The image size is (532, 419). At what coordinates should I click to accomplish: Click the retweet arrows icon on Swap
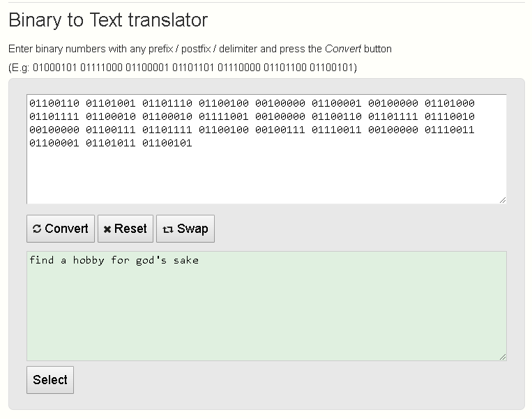point(168,229)
